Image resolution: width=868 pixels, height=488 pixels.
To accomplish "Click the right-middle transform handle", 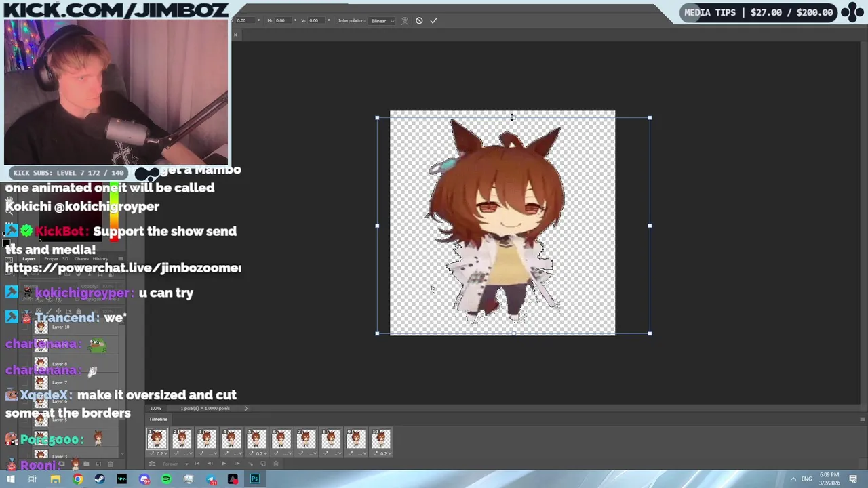I will 650,226.
